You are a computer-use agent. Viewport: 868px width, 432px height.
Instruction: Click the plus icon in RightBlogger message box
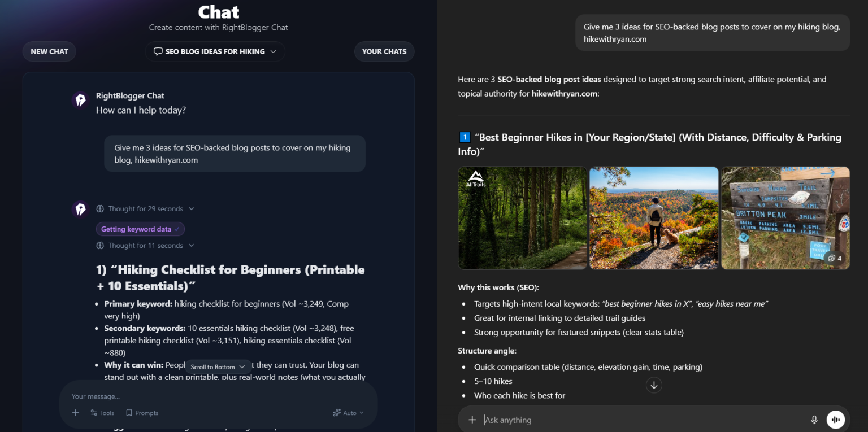tap(76, 413)
